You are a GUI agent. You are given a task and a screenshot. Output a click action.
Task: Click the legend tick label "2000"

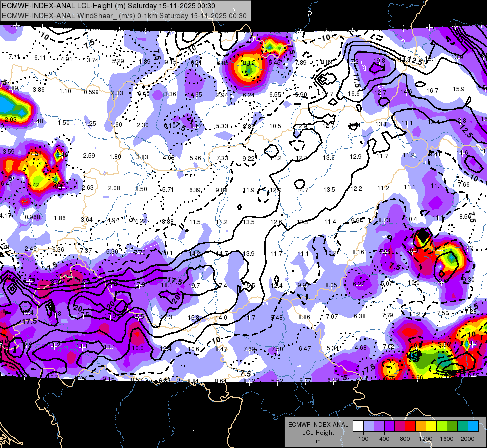coord(468,439)
